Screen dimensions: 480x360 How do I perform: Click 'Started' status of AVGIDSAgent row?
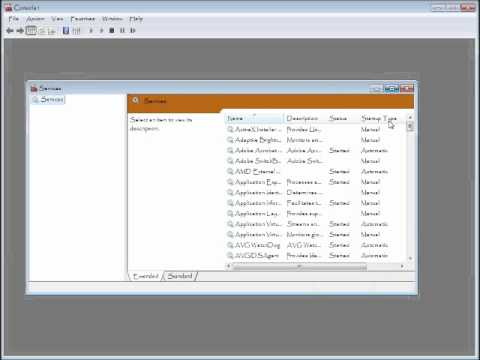pyautogui.click(x=339, y=255)
